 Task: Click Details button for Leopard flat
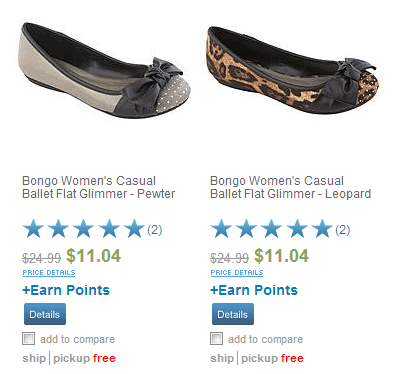click(x=233, y=314)
